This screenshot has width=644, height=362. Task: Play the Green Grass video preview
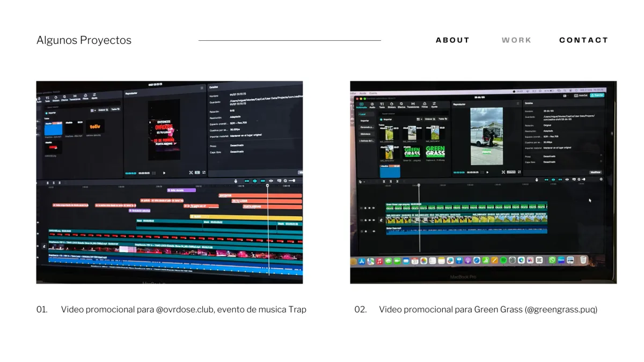coord(487,172)
